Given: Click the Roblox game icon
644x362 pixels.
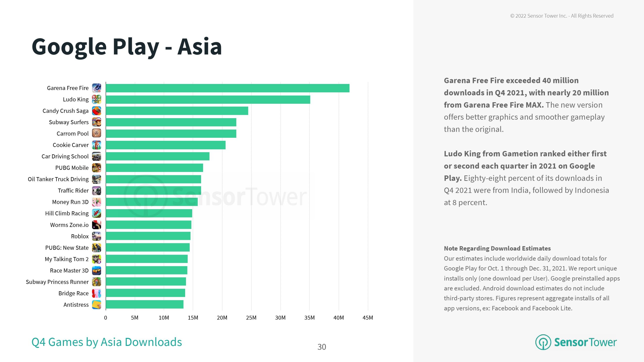Looking at the screenshot, I should coord(96,236).
